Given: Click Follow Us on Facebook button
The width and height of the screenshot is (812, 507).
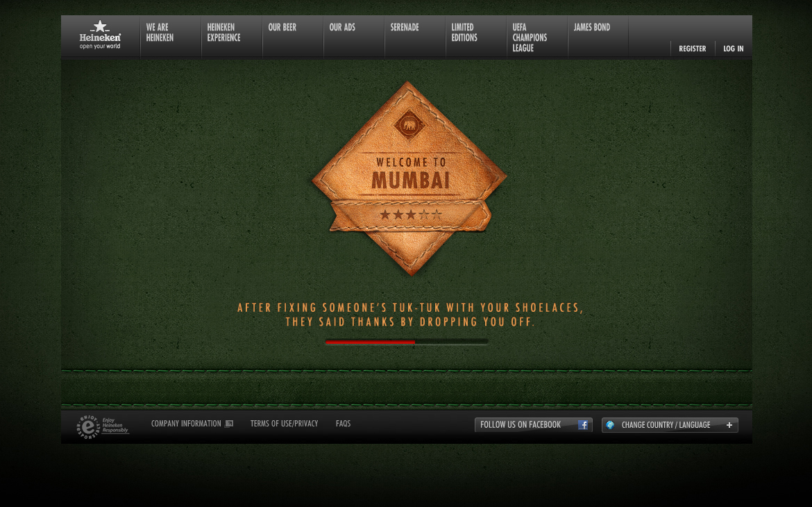Looking at the screenshot, I should [x=534, y=424].
